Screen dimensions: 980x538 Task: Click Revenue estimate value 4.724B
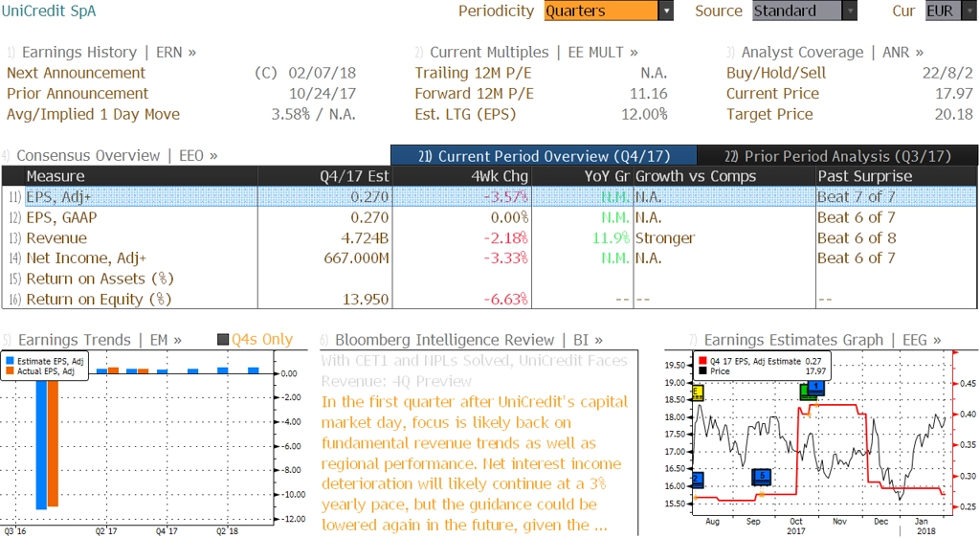[x=365, y=238]
